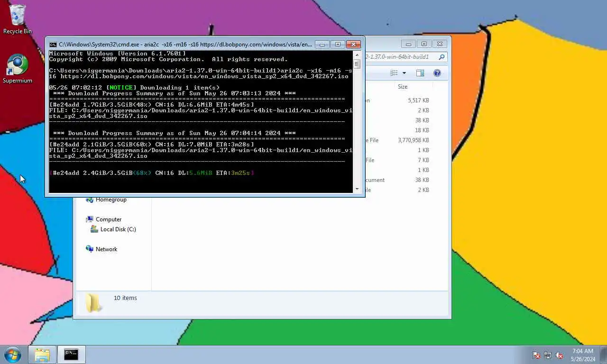This screenshot has width=607, height=364.
Task: Maximize the cmd.exe window
Action: 338,45
